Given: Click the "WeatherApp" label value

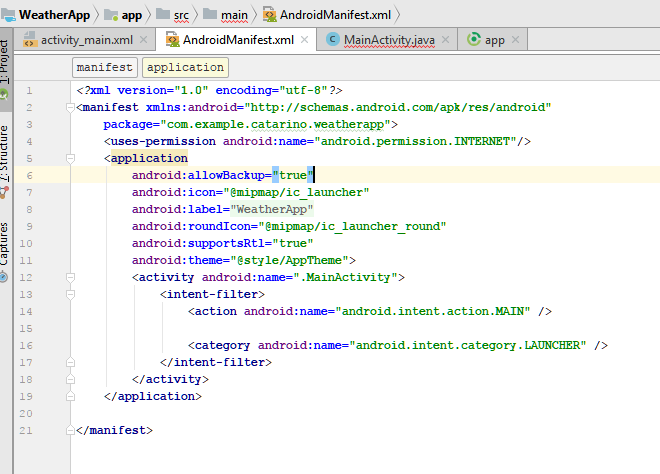Looking at the screenshot, I should [x=271, y=209].
